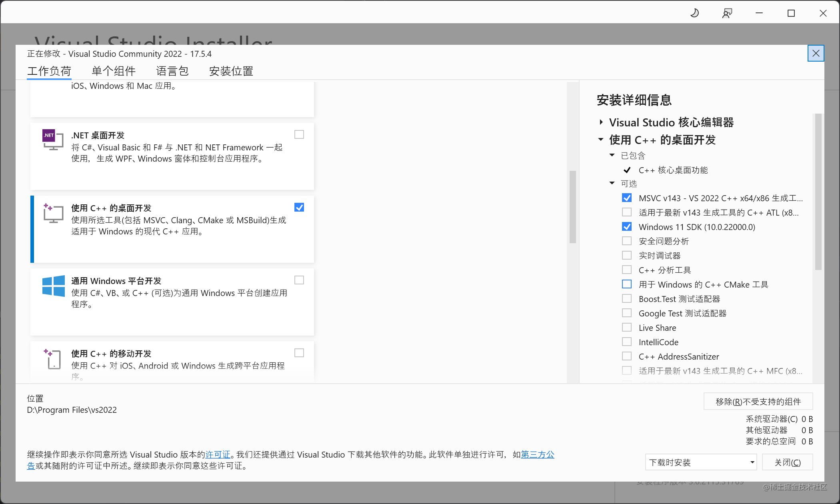Check the 通用 Windows 平台开发 workload
The width and height of the screenshot is (840, 504).
pyautogui.click(x=299, y=280)
